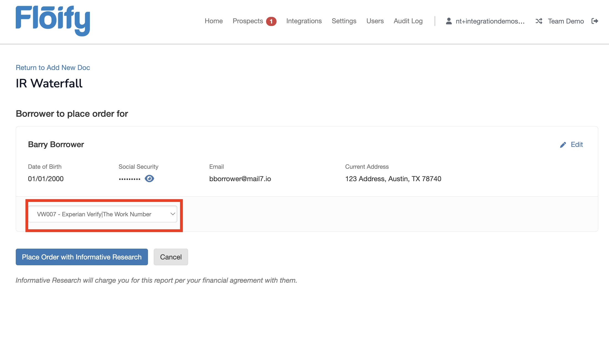Navigate to Home
The image size is (609, 364).
[x=213, y=21]
